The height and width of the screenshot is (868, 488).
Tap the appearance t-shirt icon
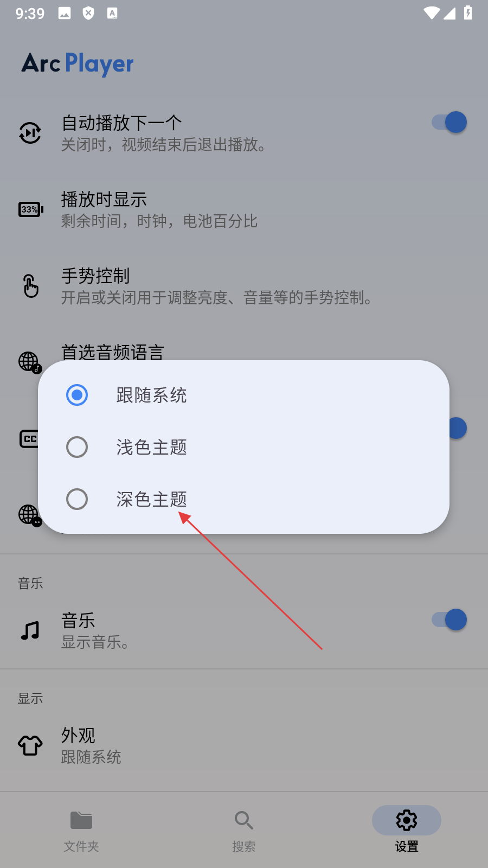[x=30, y=745]
